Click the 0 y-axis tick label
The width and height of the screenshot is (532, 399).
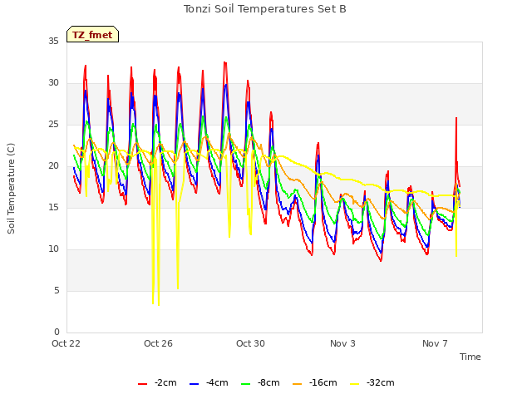[57, 332]
